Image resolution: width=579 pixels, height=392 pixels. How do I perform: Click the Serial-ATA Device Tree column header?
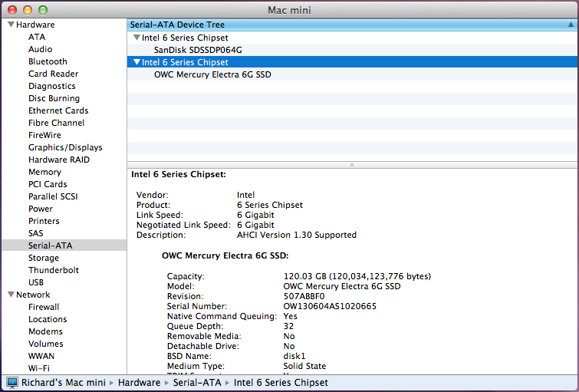click(x=353, y=25)
